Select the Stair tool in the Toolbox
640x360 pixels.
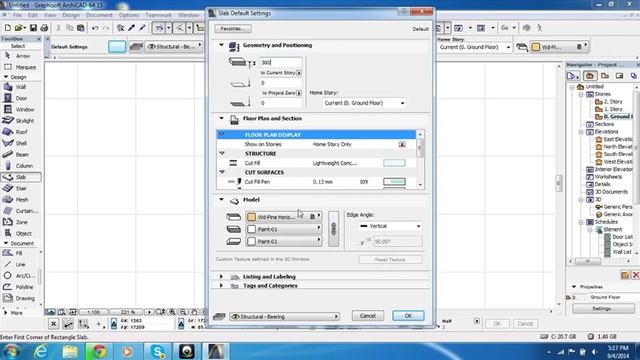point(20,188)
